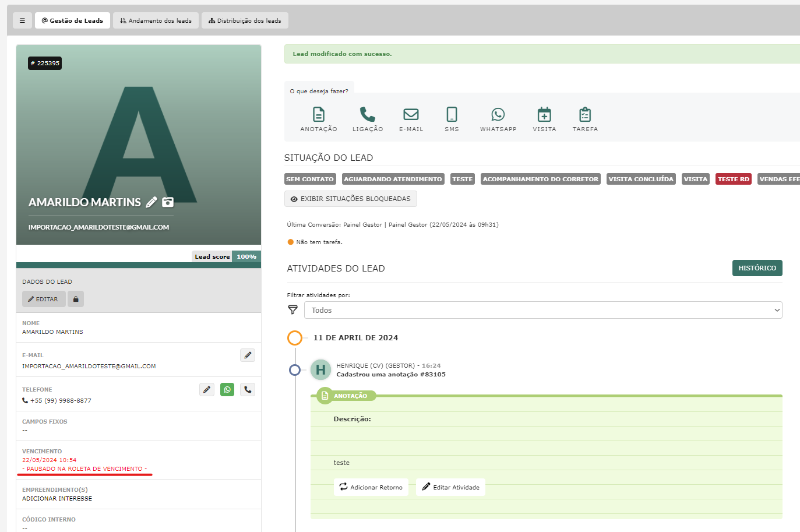Change lead photo via camera icon
Screen dimensions: 800x532
(168, 202)
